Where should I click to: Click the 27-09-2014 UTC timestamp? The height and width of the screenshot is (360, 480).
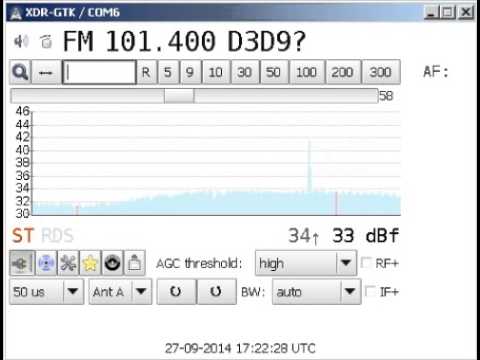click(240, 348)
